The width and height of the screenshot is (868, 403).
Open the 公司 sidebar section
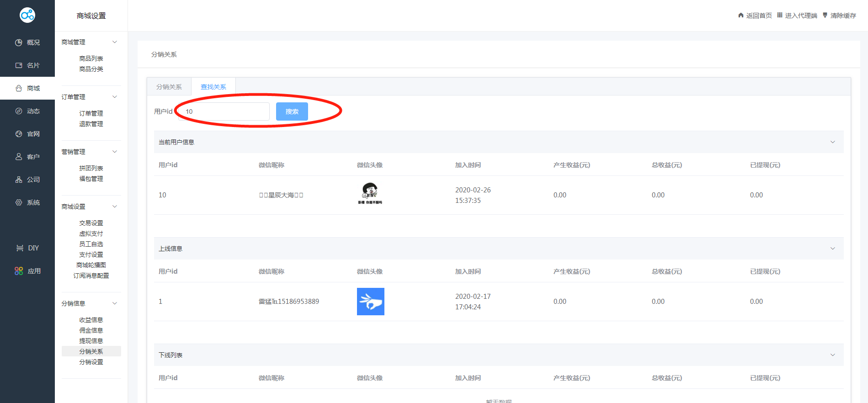pyautogui.click(x=27, y=180)
